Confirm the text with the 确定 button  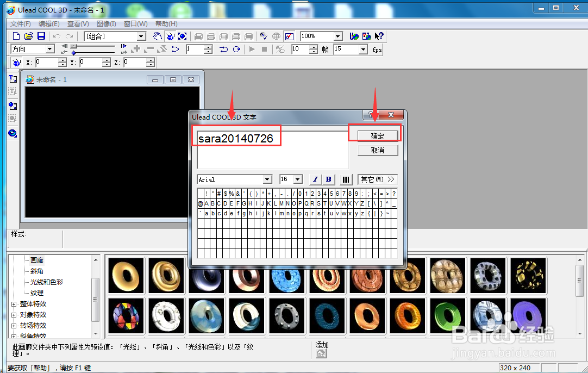378,136
